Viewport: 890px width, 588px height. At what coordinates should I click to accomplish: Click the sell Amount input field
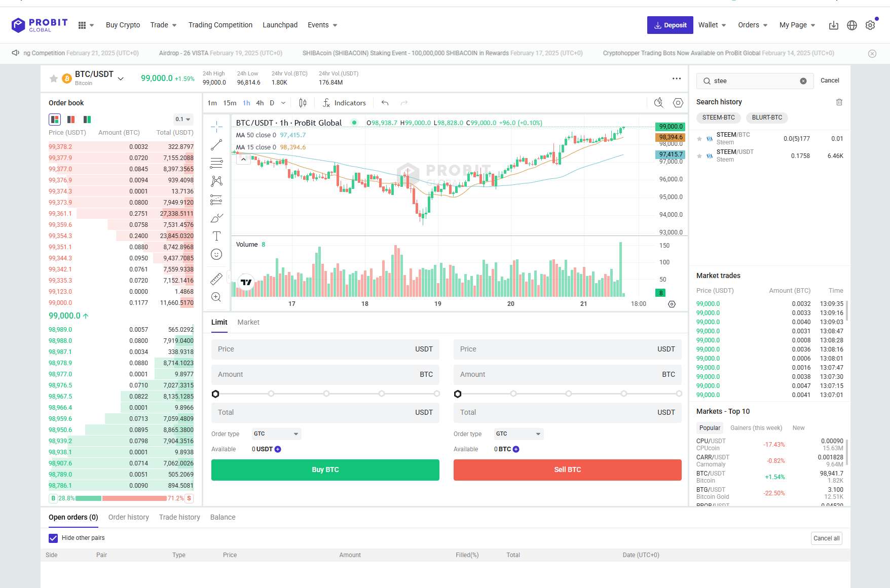pos(568,374)
